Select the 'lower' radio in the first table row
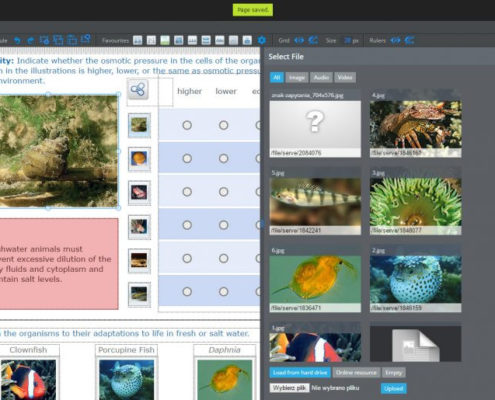Image resolution: width=495 pixels, height=400 pixels. tap(223, 125)
